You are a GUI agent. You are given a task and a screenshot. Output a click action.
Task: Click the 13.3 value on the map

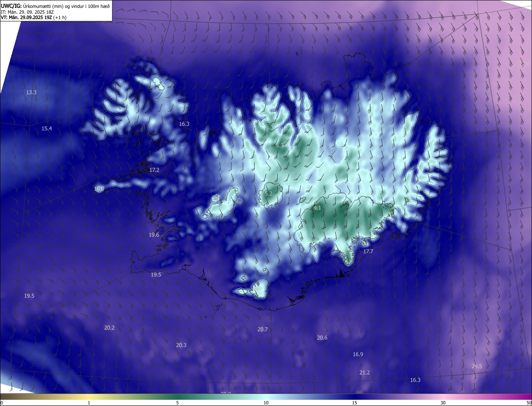pos(31,92)
